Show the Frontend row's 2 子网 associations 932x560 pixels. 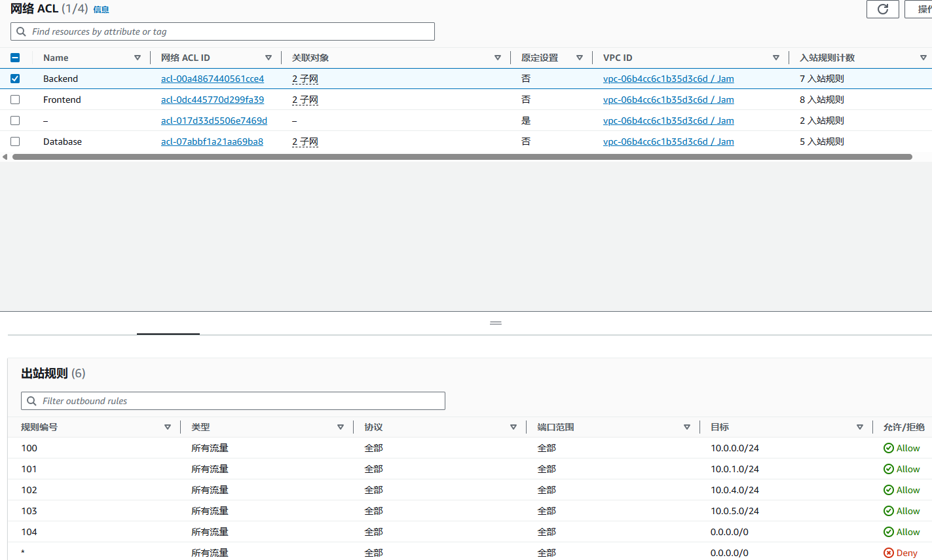click(305, 100)
